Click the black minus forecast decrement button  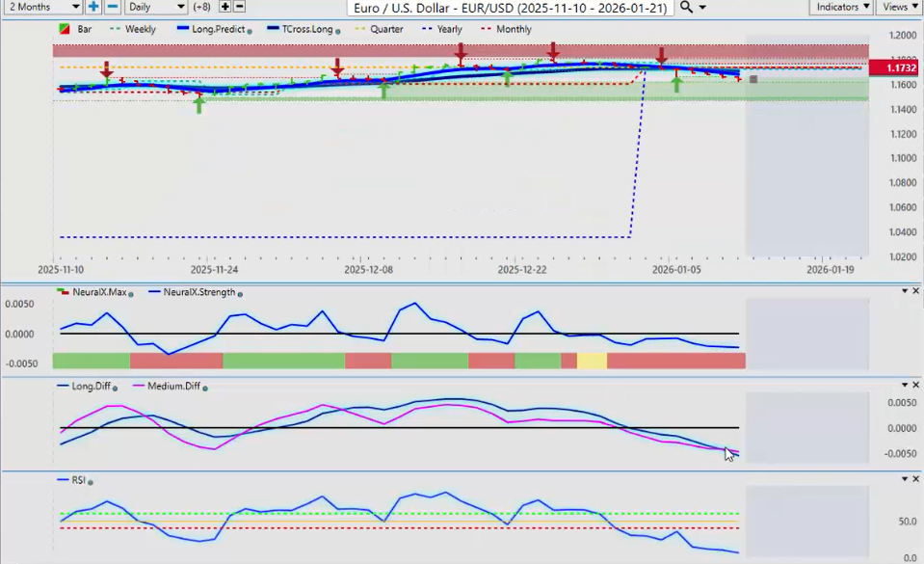239,7
